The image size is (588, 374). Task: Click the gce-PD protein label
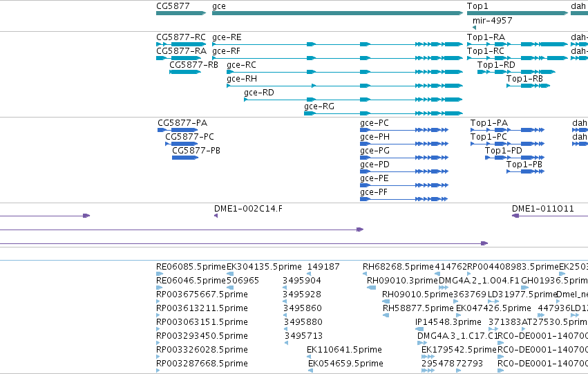374,165
